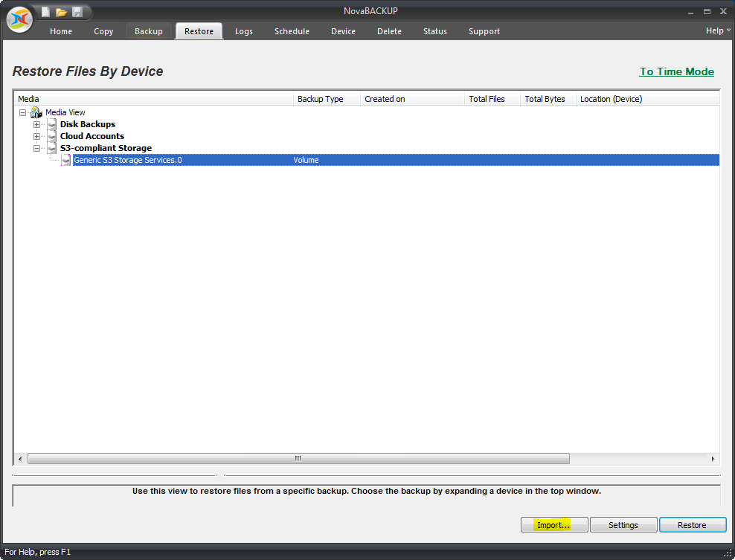Image resolution: width=735 pixels, height=560 pixels.
Task: Click the Disk Backups drive icon
Action: click(x=52, y=124)
